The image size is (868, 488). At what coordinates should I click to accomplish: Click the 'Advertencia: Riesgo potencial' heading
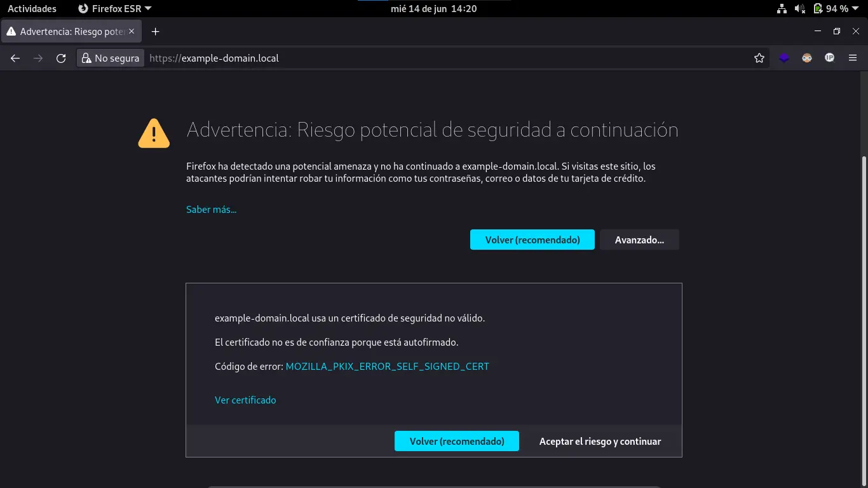click(x=432, y=130)
